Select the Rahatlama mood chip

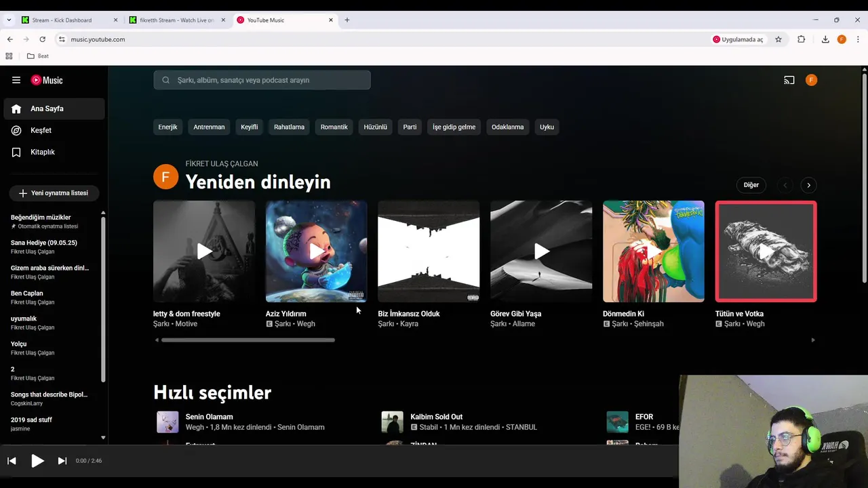[290, 127]
